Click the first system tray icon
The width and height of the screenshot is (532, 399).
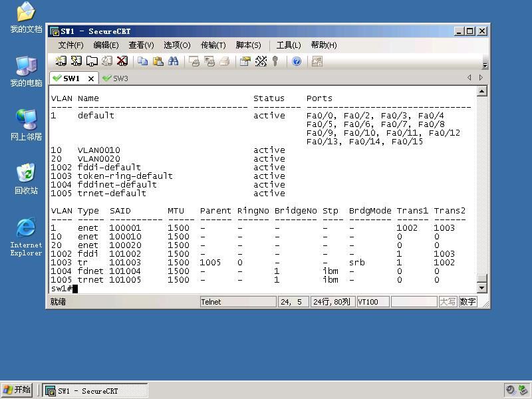[510, 390]
